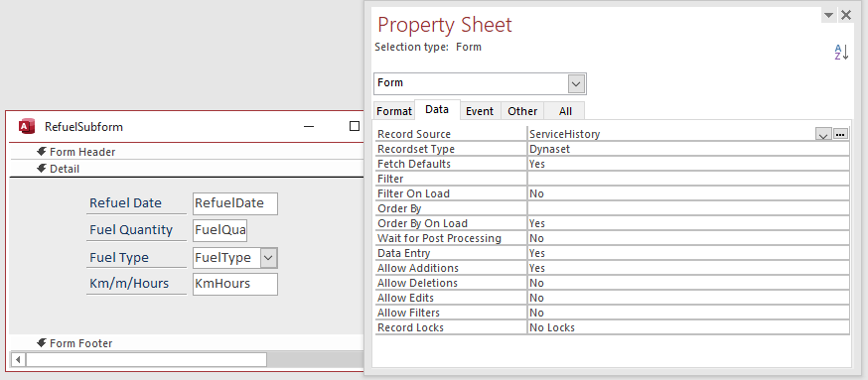
Task: Open Record Source query builder button
Action: 840,134
